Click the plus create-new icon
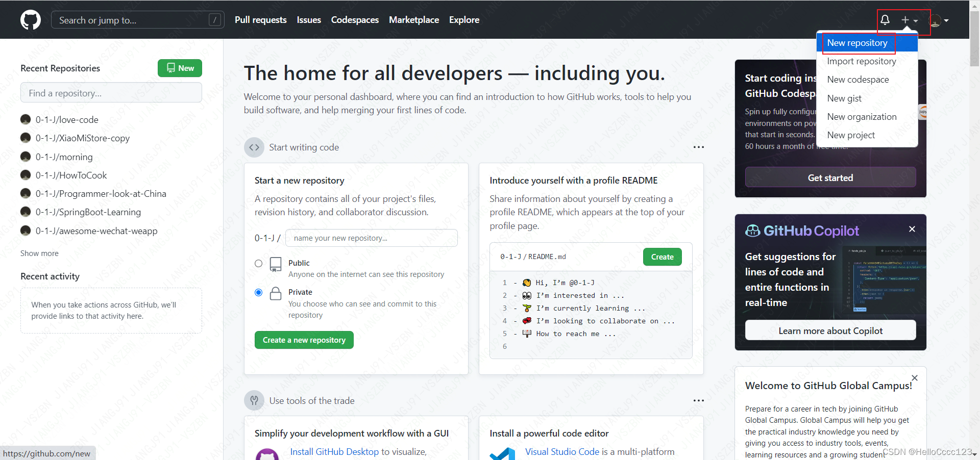The image size is (980, 460). (x=905, y=20)
